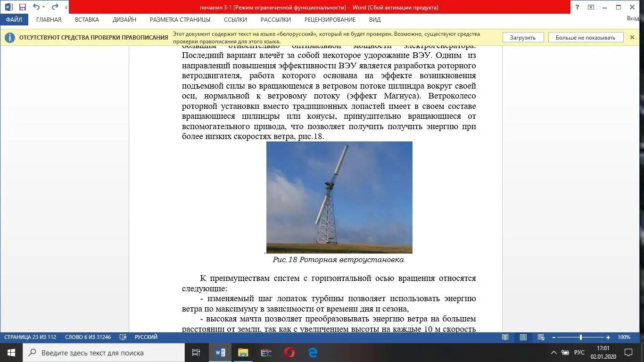The height and width of the screenshot is (362, 644).
Task: Click the caption Рис.18 Роторная ветроустановка
Action: [338, 260]
